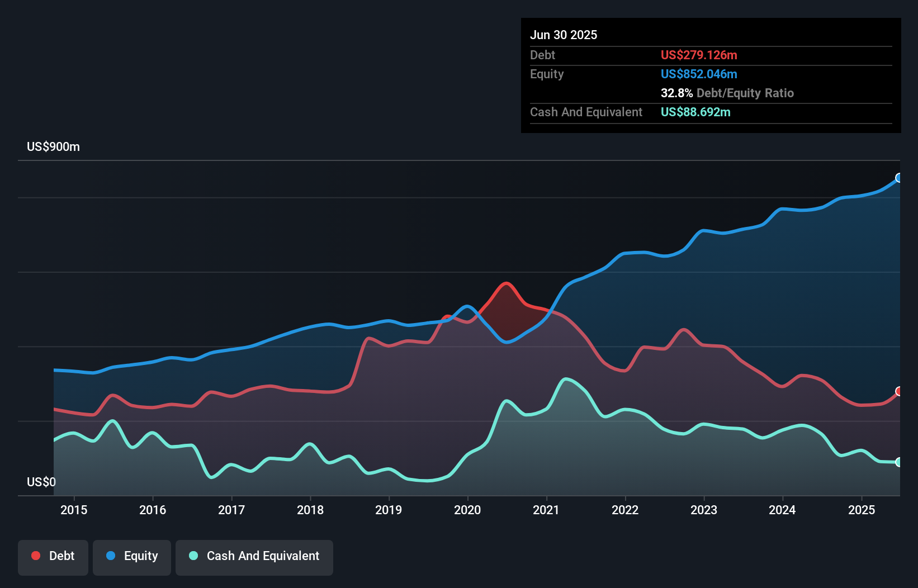Image resolution: width=918 pixels, height=588 pixels.
Task: Click the red debt peak in 2020
Action: (x=507, y=283)
